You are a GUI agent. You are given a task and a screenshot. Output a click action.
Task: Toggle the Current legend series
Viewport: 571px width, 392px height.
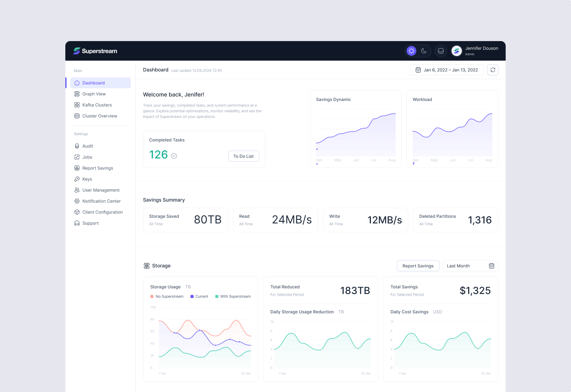click(199, 296)
